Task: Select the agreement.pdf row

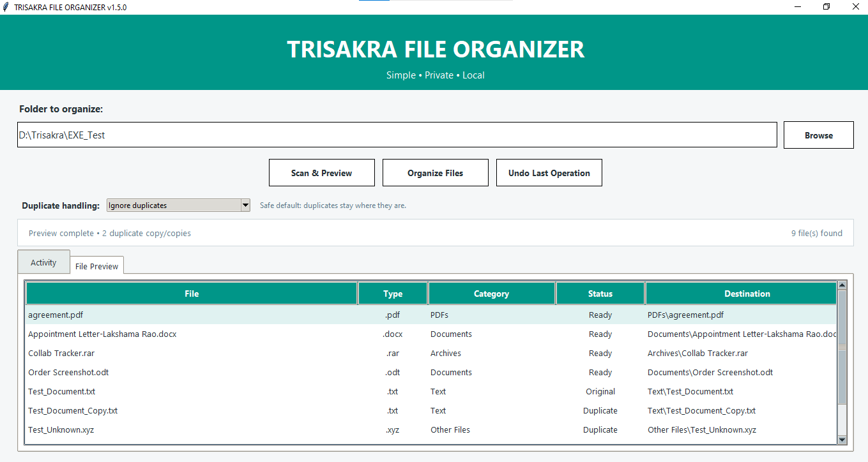Action: pos(431,315)
